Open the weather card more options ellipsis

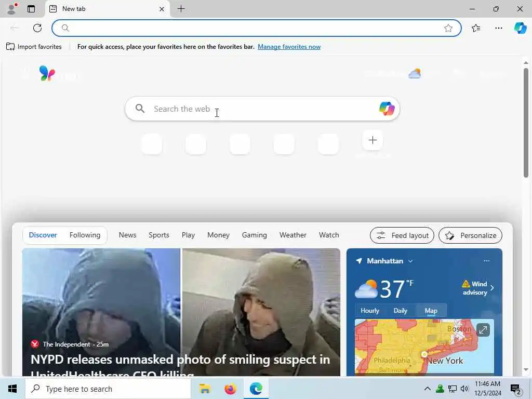click(x=486, y=261)
